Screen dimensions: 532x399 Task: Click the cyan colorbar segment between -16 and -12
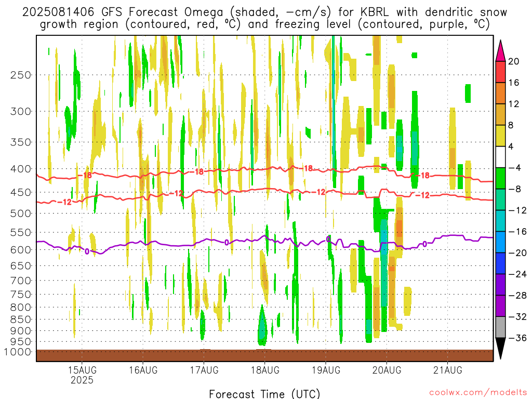(x=500, y=221)
